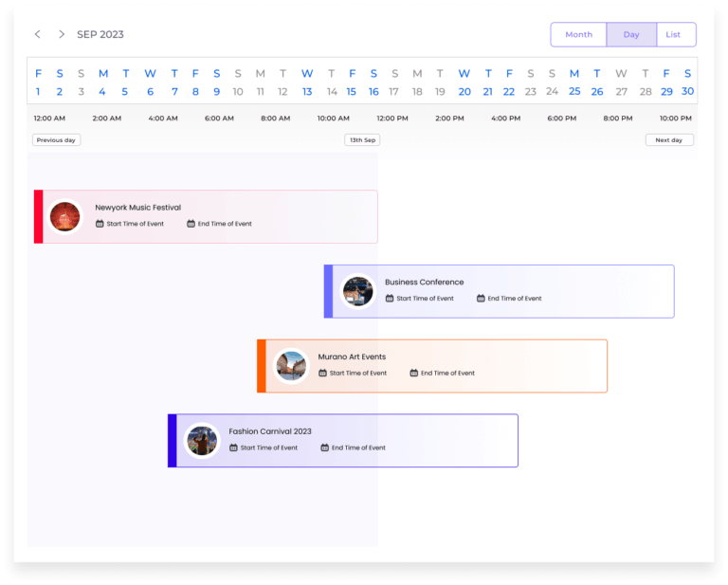Click the 13th Sep date label
Viewport: 728px width, 585px height.
[x=362, y=140]
